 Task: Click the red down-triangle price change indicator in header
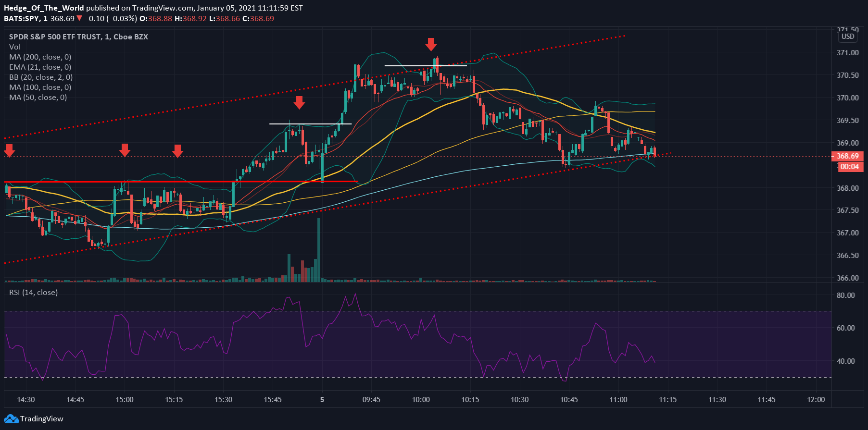pos(79,19)
